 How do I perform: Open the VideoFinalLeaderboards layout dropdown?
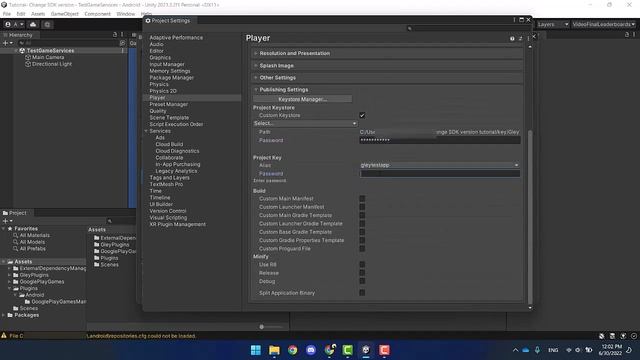(604, 24)
